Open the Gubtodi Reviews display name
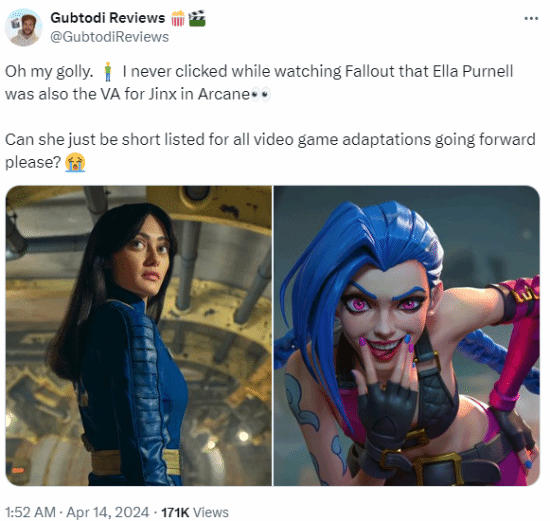 click(108, 18)
